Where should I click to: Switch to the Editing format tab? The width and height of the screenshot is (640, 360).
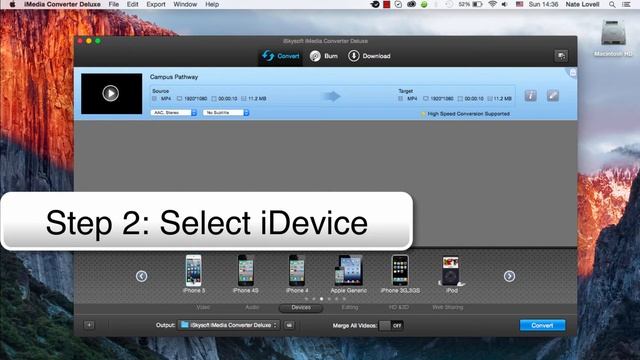[x=350, y=307]
